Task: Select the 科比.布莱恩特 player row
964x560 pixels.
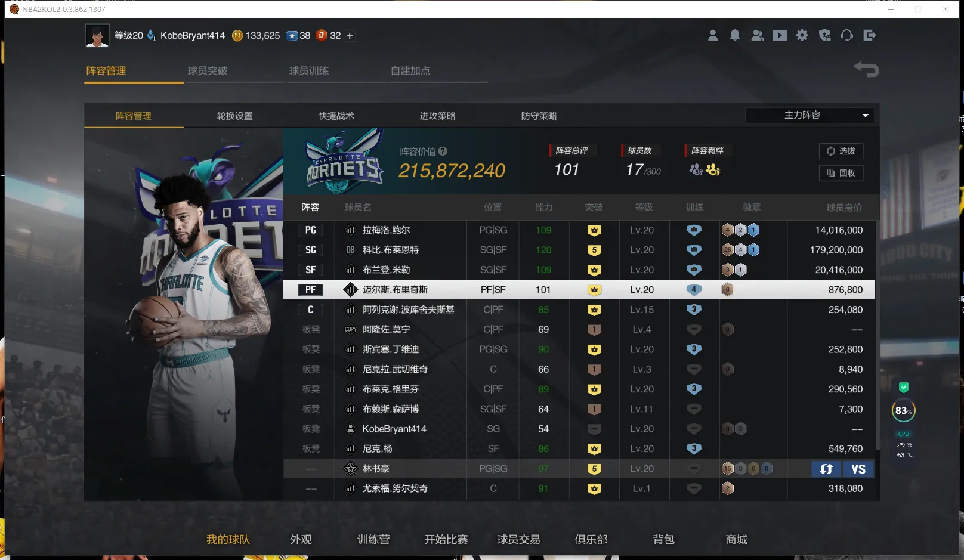Action: coord(391,250)
